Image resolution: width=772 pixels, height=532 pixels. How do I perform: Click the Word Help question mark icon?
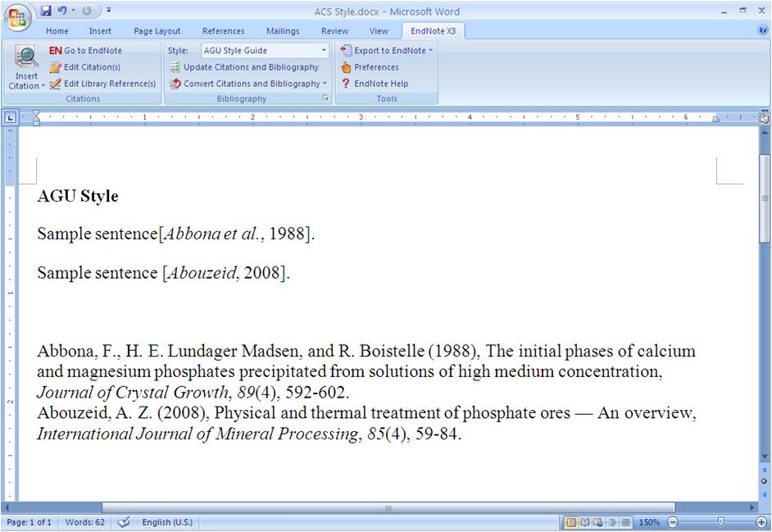click(x=763, y=30)
